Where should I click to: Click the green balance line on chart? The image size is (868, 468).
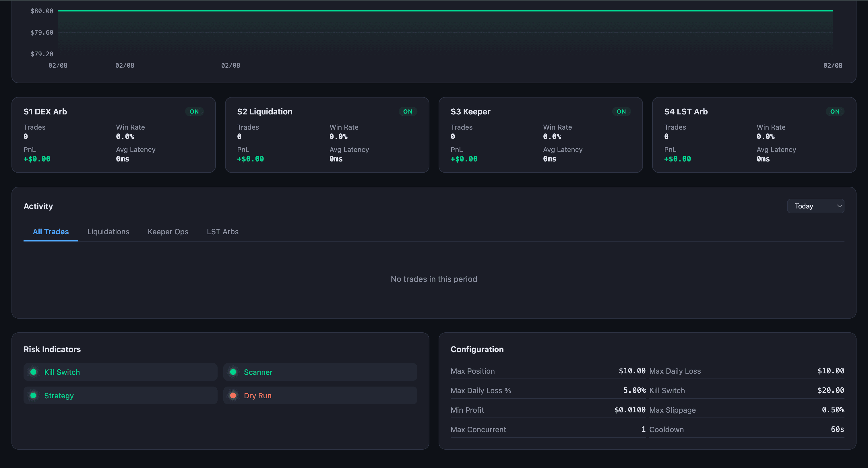tap(445, 11)
